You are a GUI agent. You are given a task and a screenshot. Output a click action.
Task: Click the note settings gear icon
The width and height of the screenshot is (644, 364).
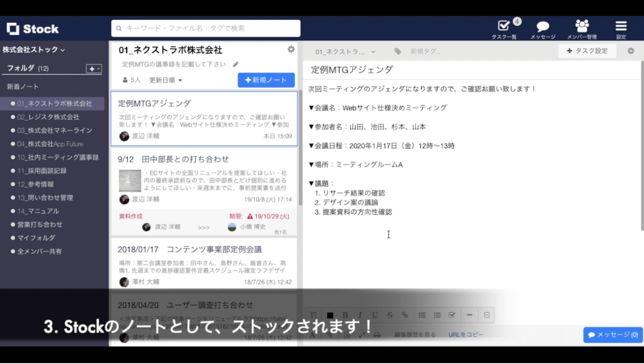click(x=631, y=51)
